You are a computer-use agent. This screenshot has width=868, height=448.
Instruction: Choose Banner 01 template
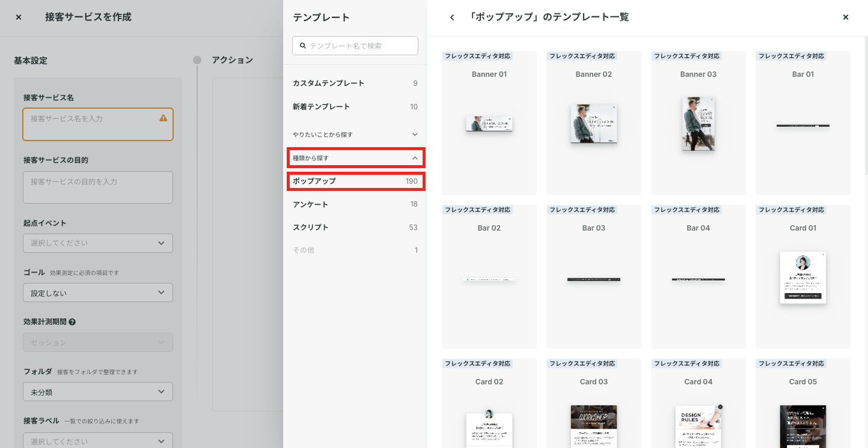pyautogui.click(x=489, y=123)
